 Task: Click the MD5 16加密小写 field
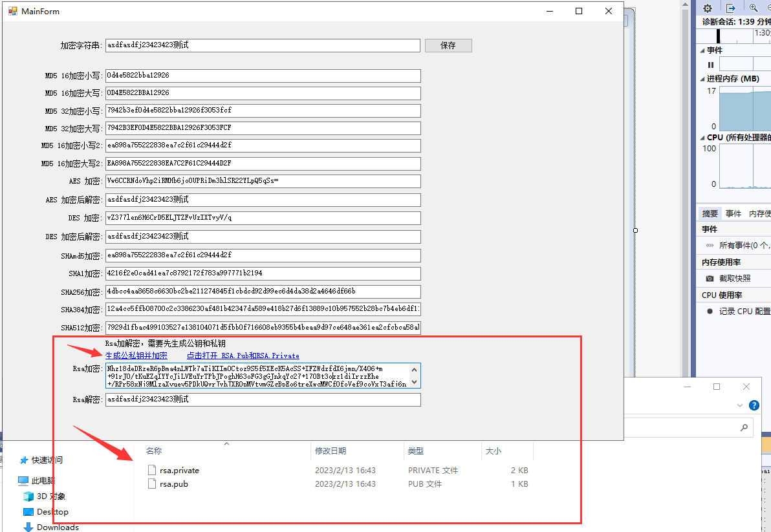[x=263, y=76]
